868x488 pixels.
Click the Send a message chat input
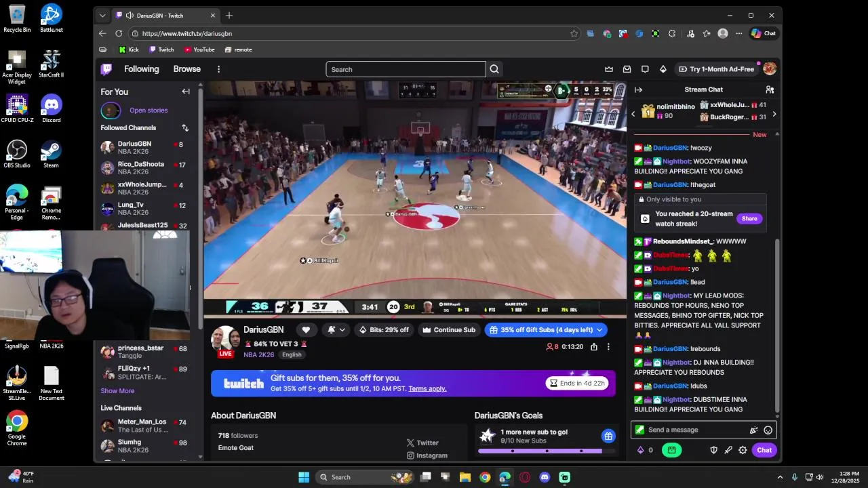tap(703, 430)
